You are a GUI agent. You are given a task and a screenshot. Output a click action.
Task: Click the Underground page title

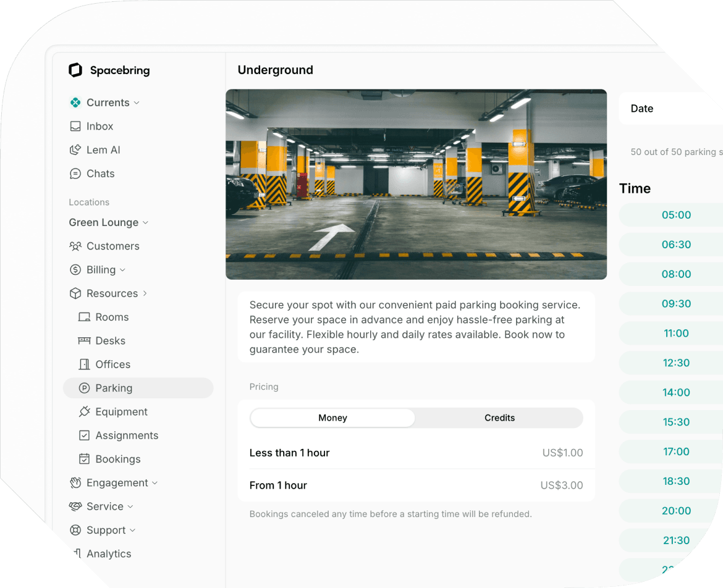pos(275,70)
